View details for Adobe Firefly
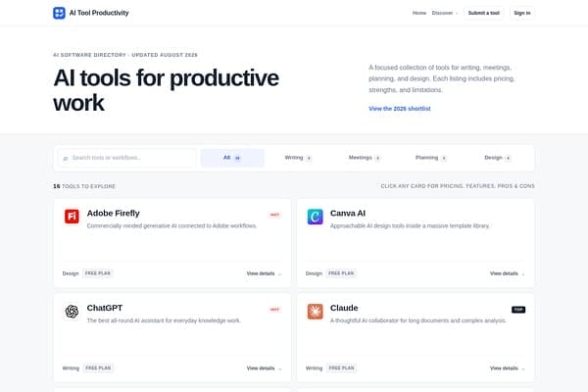The width and height of the screenshot is (588, 392). pyautogui.click(x=264, y=273)
